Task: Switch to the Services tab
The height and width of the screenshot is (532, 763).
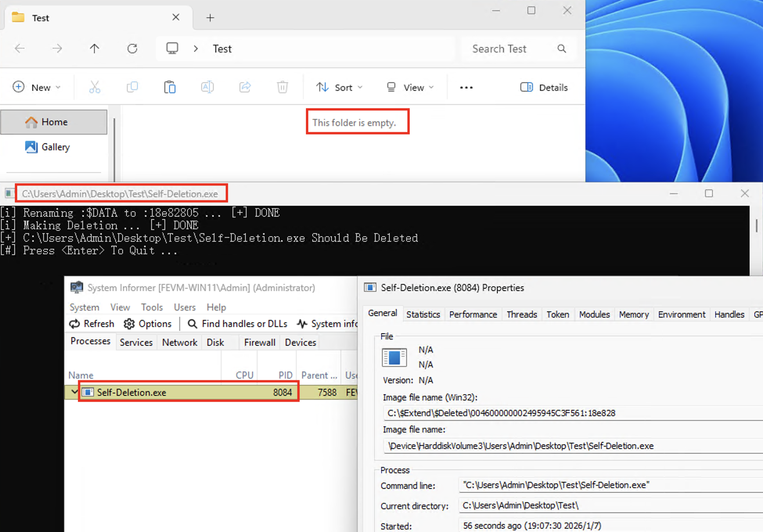Action: [136, 342]
